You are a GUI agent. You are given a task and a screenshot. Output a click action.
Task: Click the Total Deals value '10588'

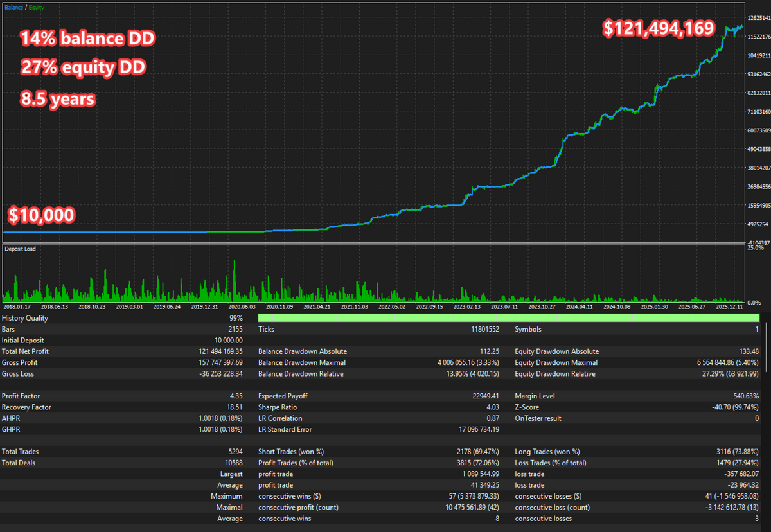(233, 463)
